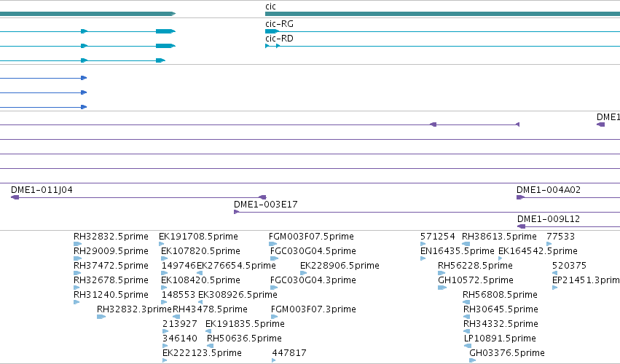Click the FGM003F07.5prime EST label

click(x=311, y=237)
